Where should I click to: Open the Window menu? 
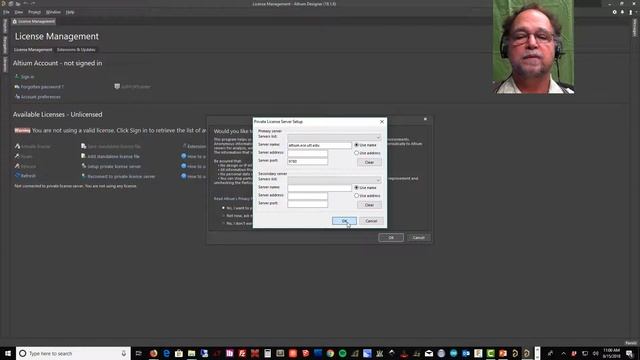tap(53, 12)
